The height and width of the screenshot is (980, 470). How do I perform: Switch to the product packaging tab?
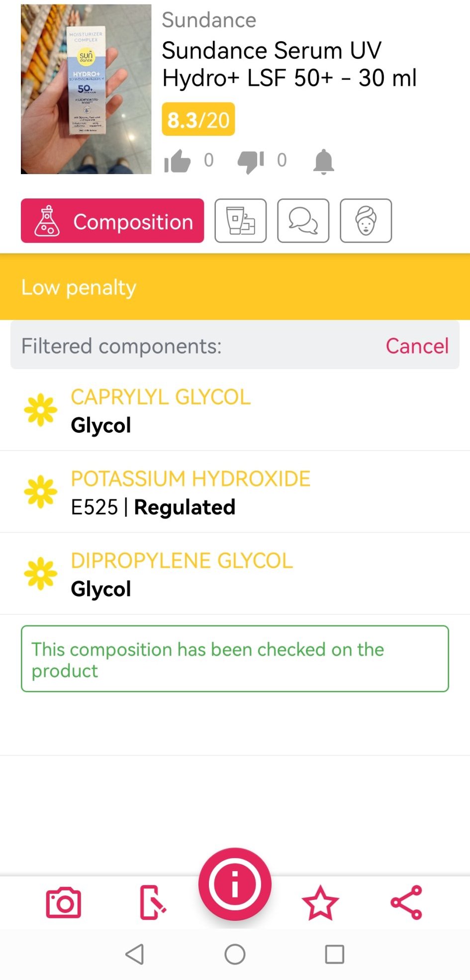tap(241, 221)
